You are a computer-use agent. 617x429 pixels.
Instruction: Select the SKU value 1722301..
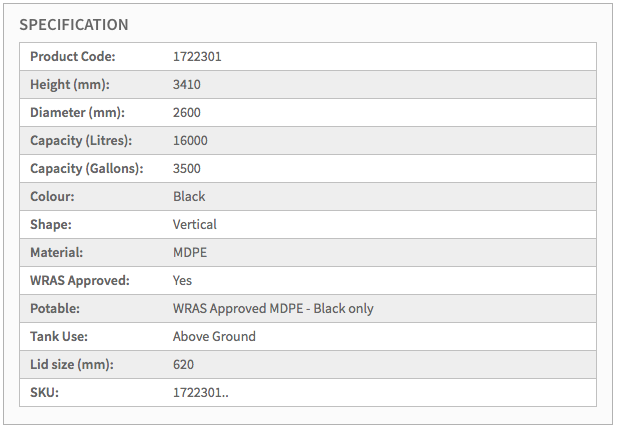click(201, 393)
